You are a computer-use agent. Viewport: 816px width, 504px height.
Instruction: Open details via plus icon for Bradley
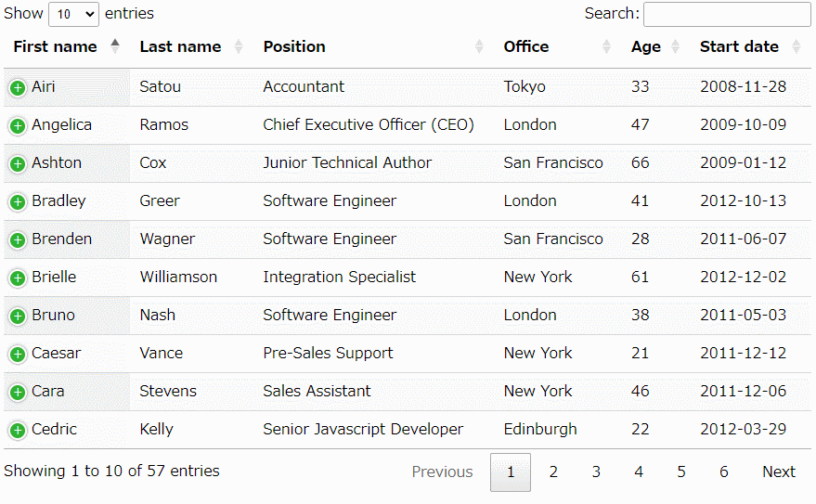pyautogui.click(x=18, y=201)
